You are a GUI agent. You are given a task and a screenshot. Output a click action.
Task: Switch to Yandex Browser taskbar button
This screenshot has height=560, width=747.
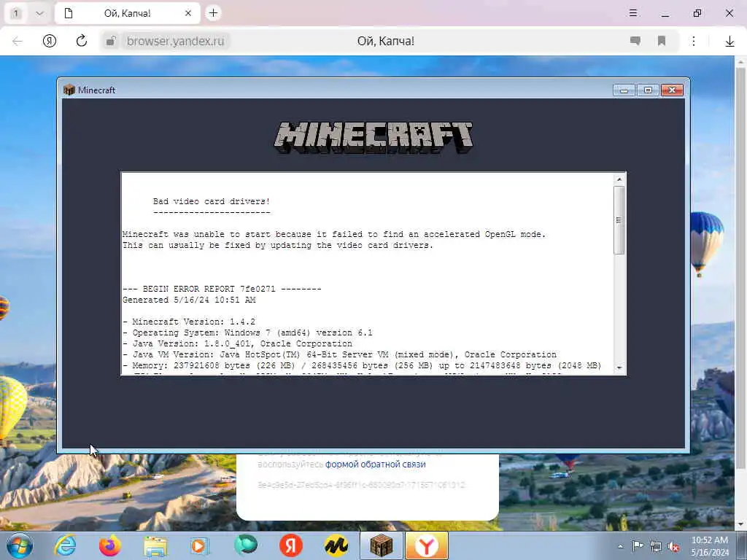pyautogui.click(x=427, y=545)
